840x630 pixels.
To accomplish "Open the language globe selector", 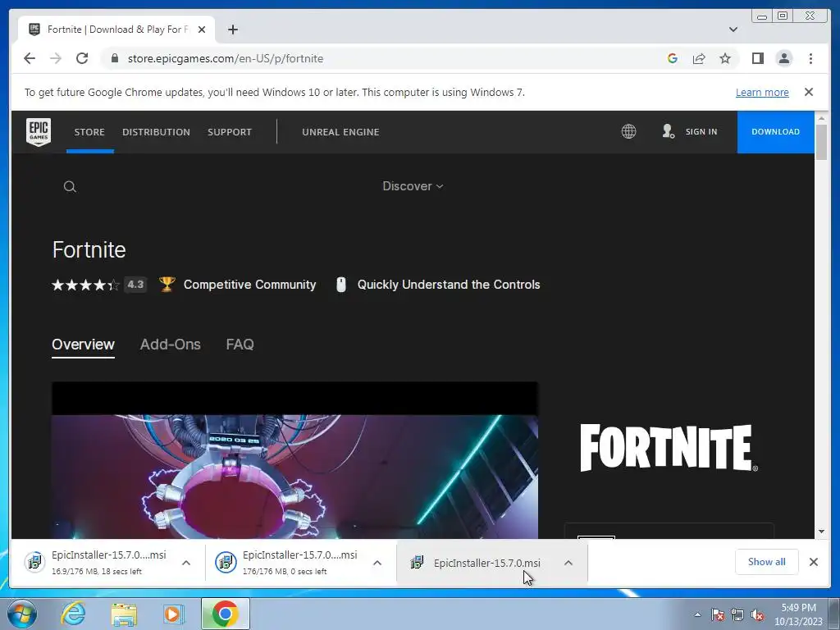I will pyautogui.click(x=628, y=131).
